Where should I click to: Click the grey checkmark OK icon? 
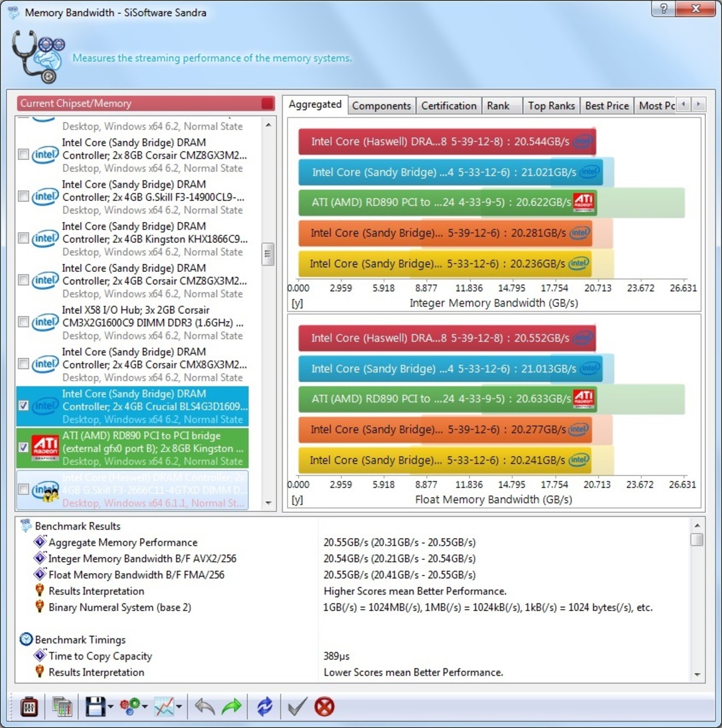[297, 707]
